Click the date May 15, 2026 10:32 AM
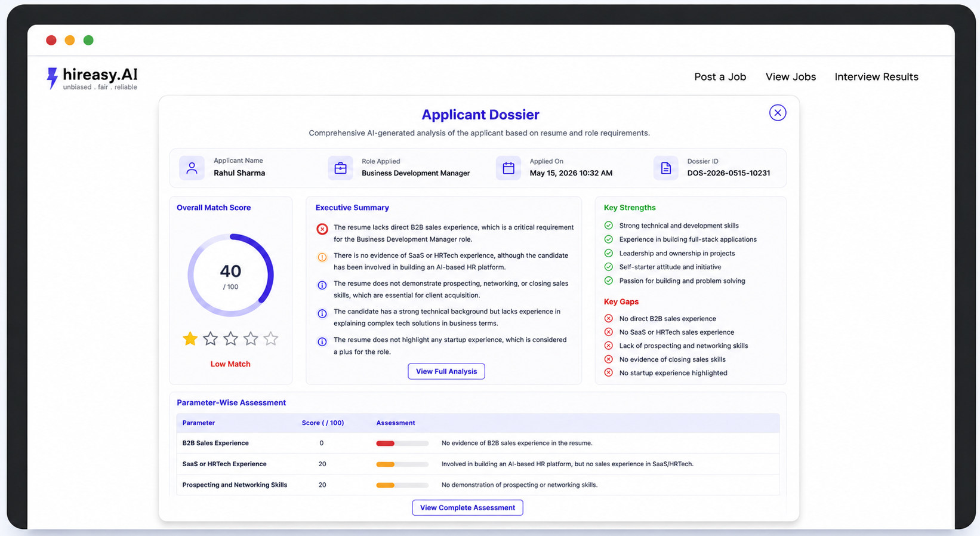 (x=571, y=173)
